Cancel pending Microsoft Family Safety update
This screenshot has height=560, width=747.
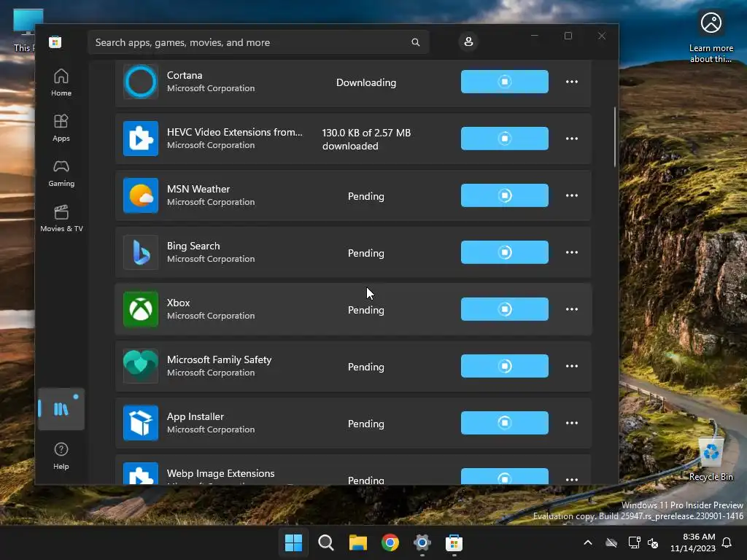pos(505,366)
